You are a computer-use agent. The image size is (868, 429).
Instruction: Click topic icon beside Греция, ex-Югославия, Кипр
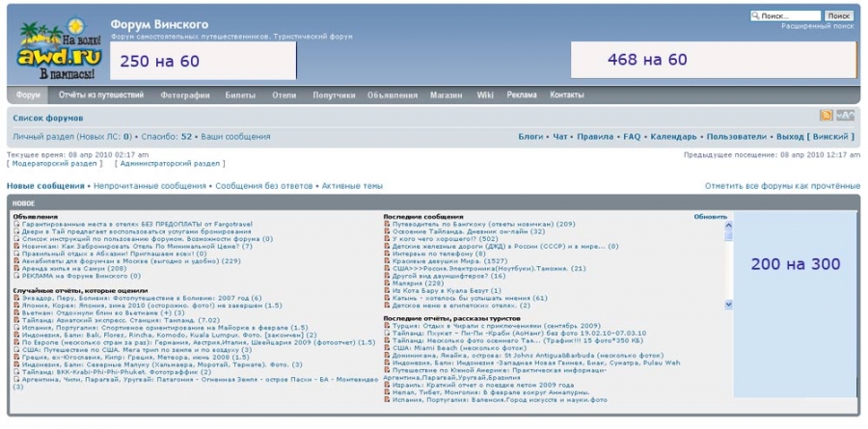point(16,357)
